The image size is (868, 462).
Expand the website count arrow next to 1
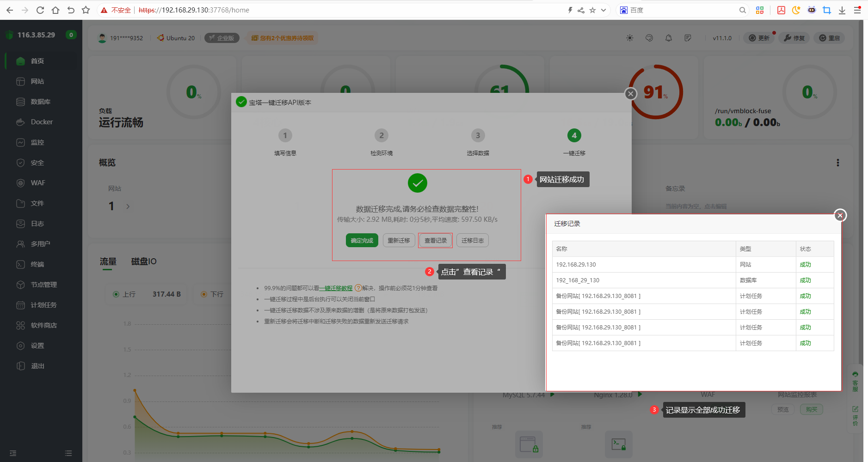point(128,206)
